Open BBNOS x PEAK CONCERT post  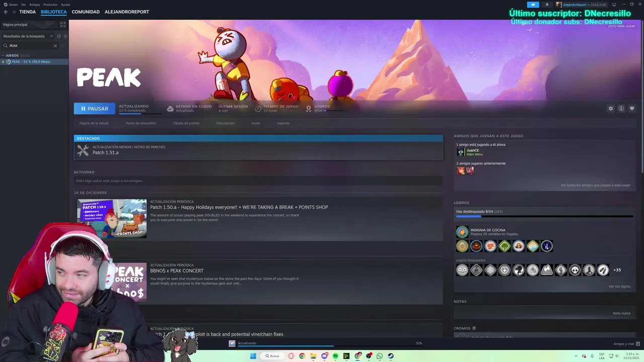(177, 270)
